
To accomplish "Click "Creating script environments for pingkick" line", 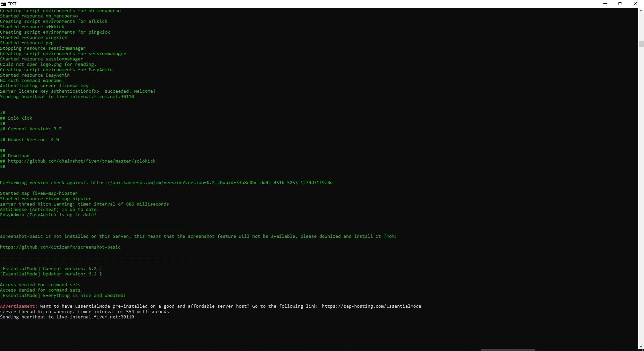I will tap(55, 32).
